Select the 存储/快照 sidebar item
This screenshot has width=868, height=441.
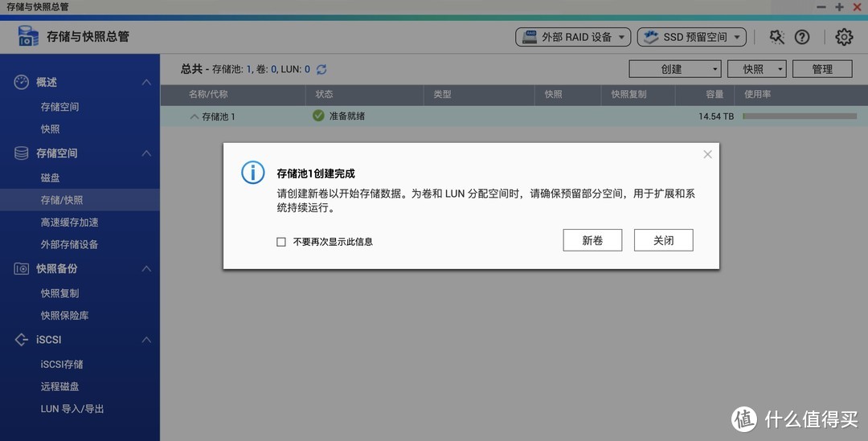pos(80,200)
